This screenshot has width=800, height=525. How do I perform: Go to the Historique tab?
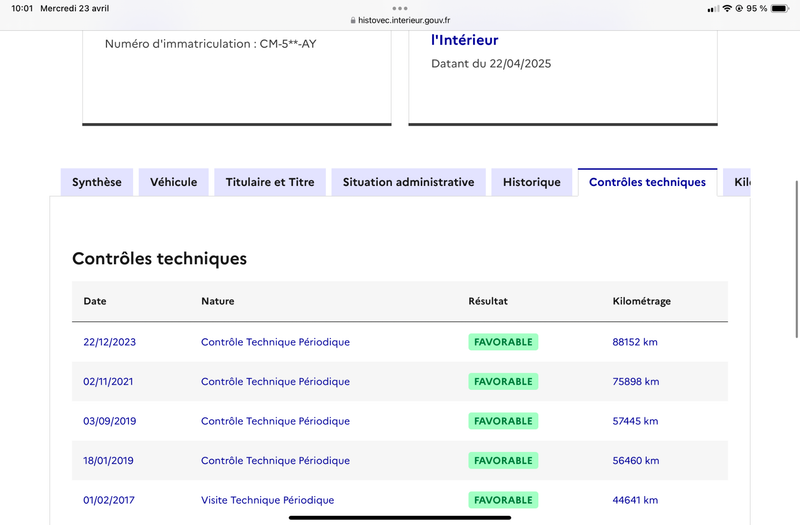click(x=532, y=182)
